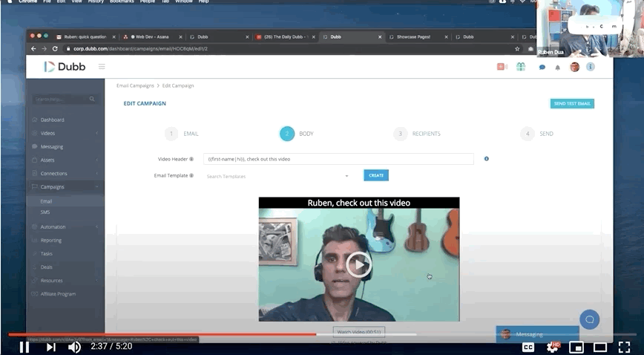
Task: Open the chat bubble icon in header
Action: 542,67
